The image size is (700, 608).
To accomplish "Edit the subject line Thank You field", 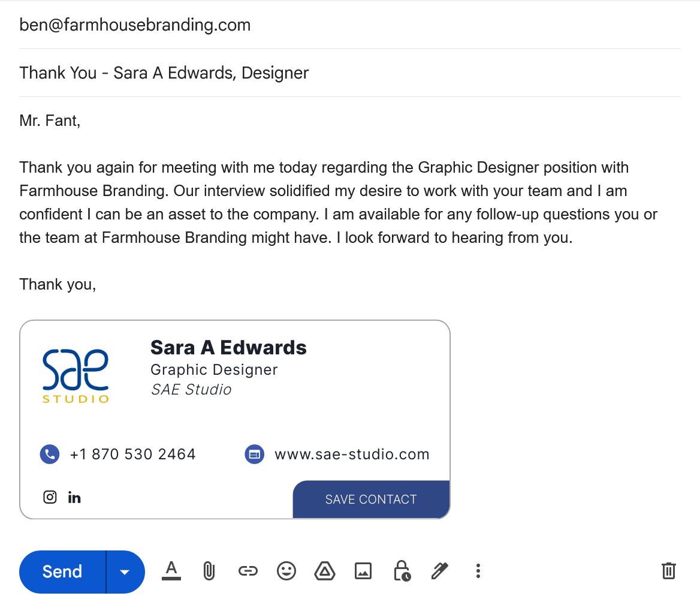I will [x=349, y=73].
